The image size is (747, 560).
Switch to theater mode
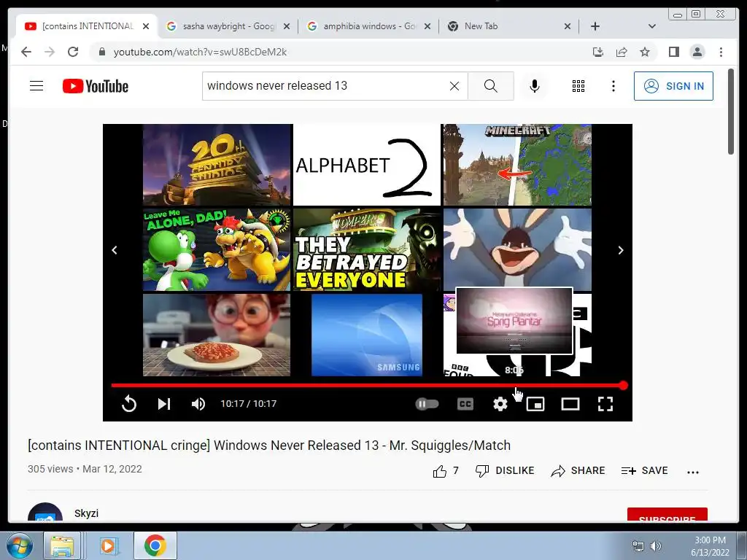coord(570,404)
